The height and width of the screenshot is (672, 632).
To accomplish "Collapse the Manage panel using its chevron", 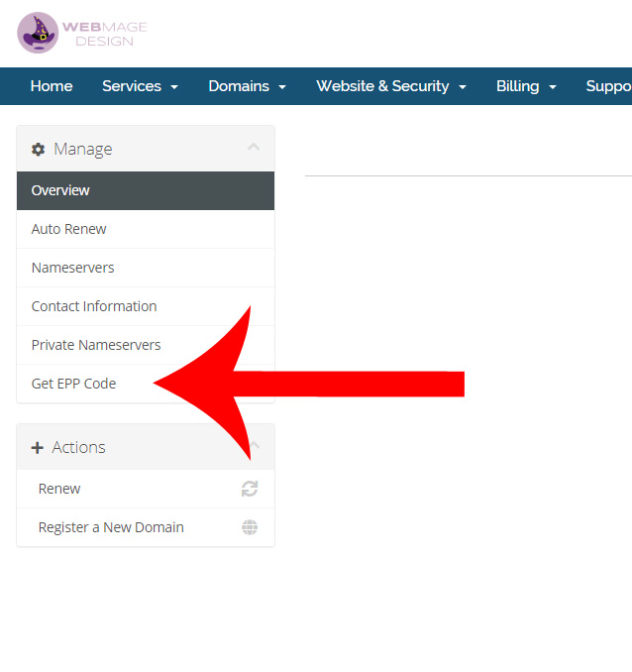I will (254, 148).
